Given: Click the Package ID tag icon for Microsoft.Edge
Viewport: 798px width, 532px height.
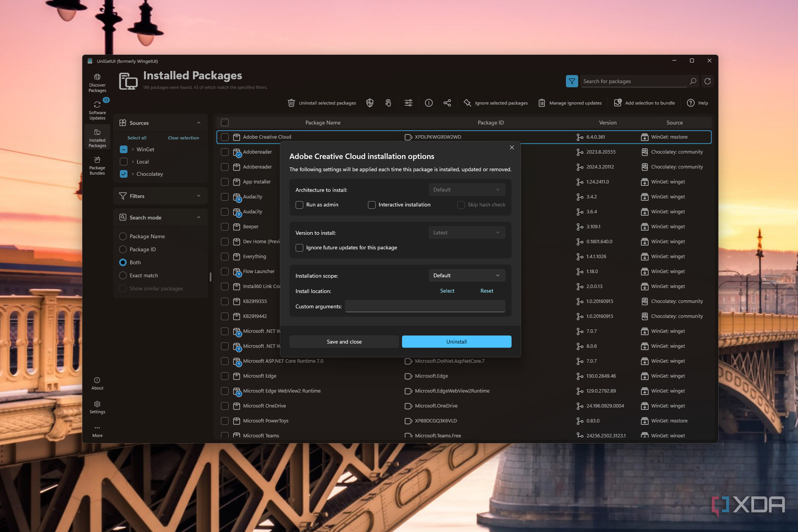Looking at the screenshot, I should pos(408,376).
